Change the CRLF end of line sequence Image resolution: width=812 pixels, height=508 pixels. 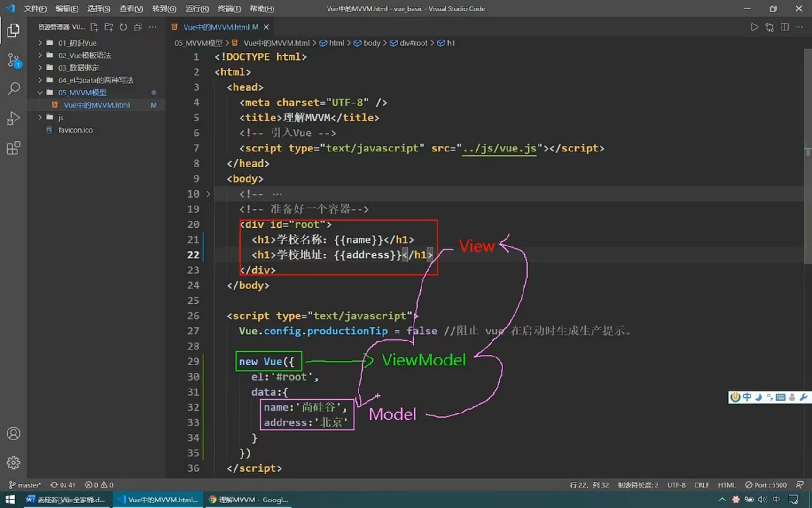(x=702, y=485)
